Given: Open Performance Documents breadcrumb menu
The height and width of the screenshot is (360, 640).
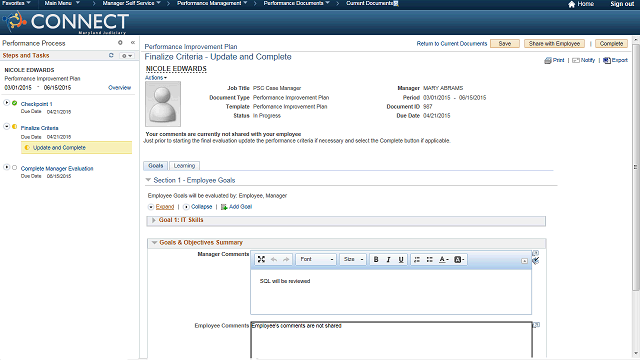Looking at the screenshot, I should (x=297, y=3).
